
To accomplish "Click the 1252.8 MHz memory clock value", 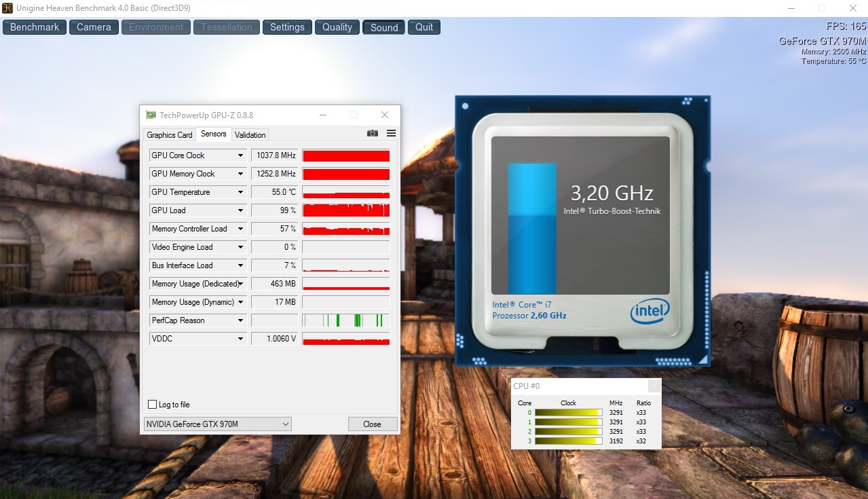I will tap(275, 174).
